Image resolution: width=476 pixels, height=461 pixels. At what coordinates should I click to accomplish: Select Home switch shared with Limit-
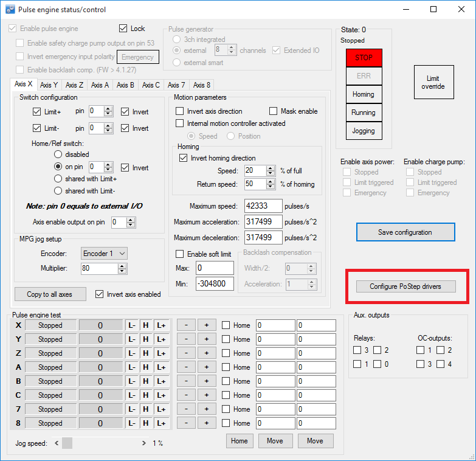pyautogui.click(x=58, y=191)
